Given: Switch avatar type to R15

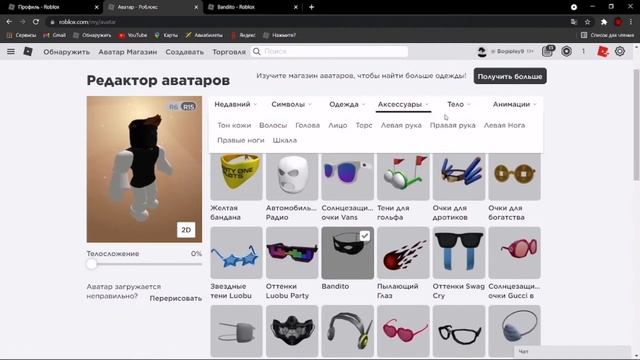Looking at the screenshot, I should [x=188, y=107].
